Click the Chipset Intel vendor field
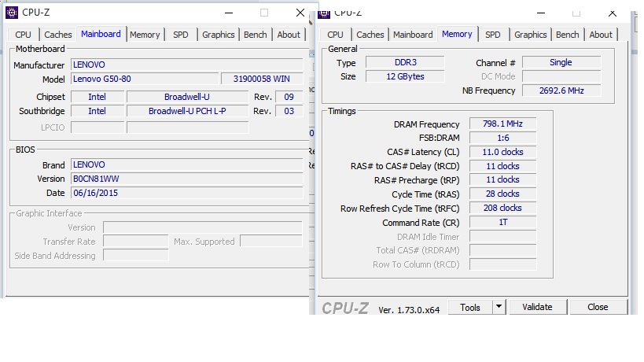This screenshot has height=362, width=644. click(x=98, y=97)
